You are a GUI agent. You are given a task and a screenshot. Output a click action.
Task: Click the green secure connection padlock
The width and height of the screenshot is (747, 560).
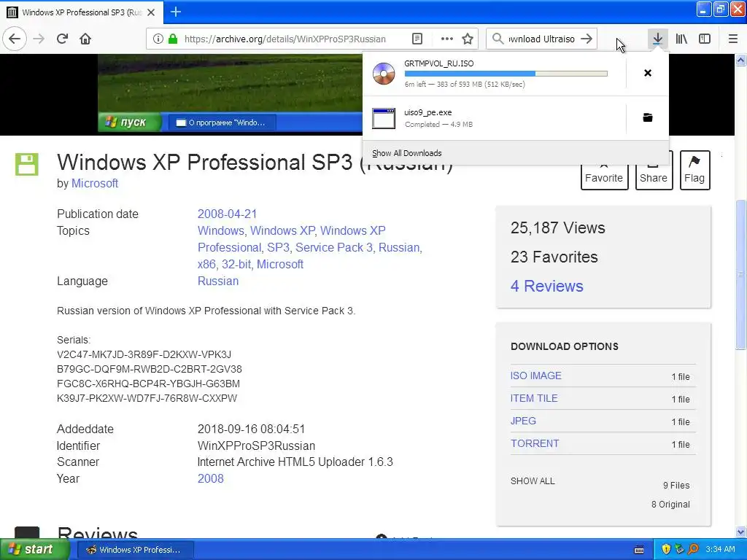pyautogui.click(x=173, y=39)
